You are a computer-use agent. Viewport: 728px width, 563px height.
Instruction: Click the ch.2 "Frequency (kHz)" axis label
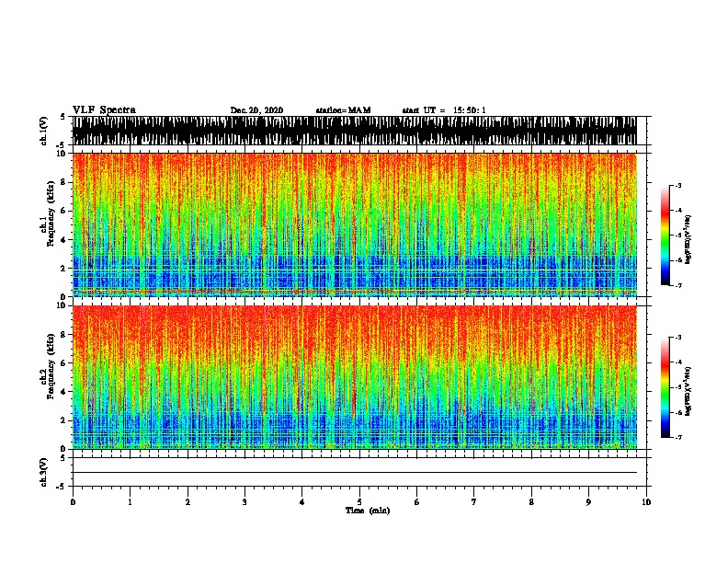(51, 366)
